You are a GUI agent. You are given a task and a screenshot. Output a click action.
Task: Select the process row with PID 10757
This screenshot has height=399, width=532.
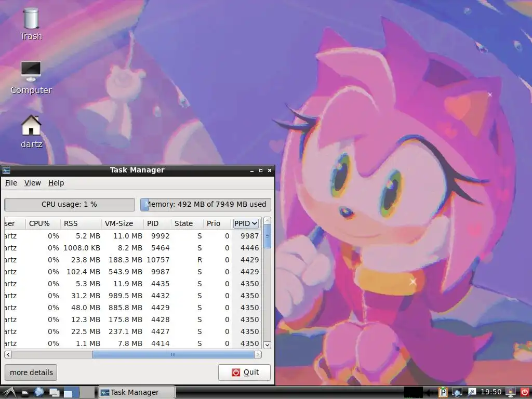coord(132,260)
